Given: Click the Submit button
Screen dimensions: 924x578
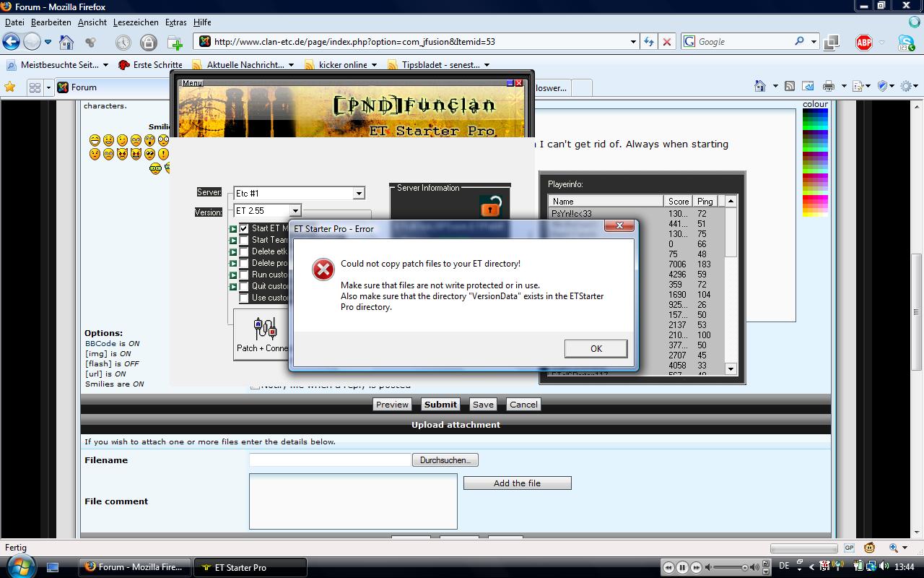Looking at the screenshot, I should click(x=440, y=405).
